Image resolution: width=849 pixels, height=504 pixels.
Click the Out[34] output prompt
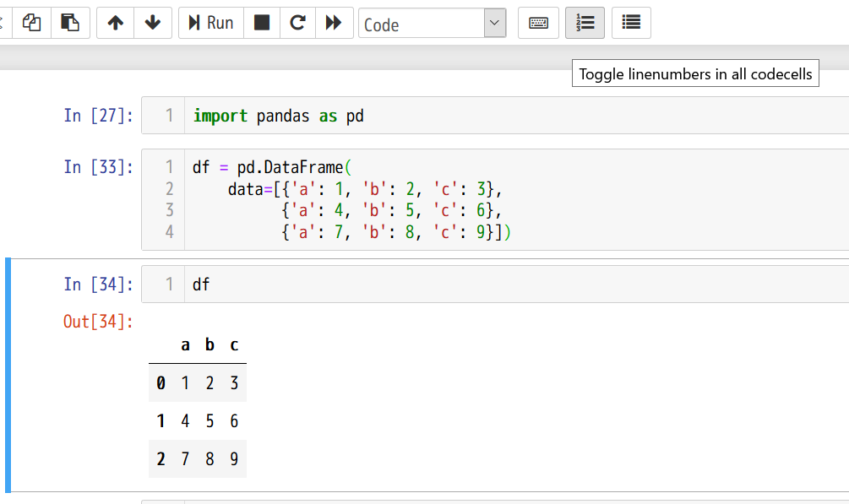[x=98, y=322]
